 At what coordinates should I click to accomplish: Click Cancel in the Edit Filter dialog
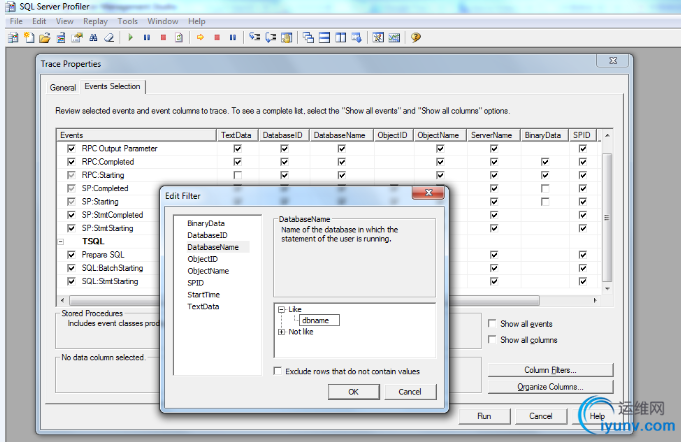pos(410,392)
